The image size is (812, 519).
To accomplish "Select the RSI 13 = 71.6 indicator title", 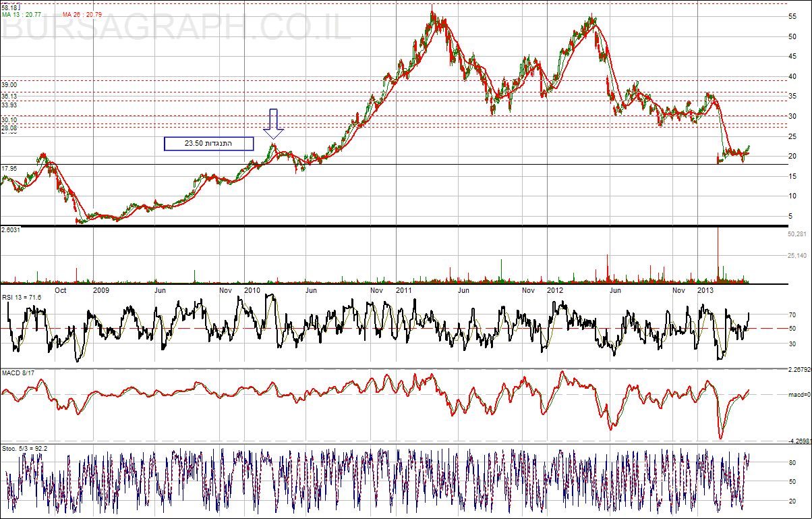I will click(x=22, y=297).
